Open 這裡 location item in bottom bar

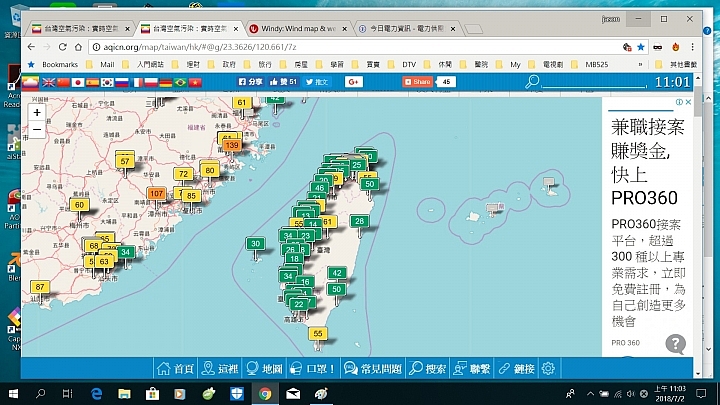coord(220,368)
